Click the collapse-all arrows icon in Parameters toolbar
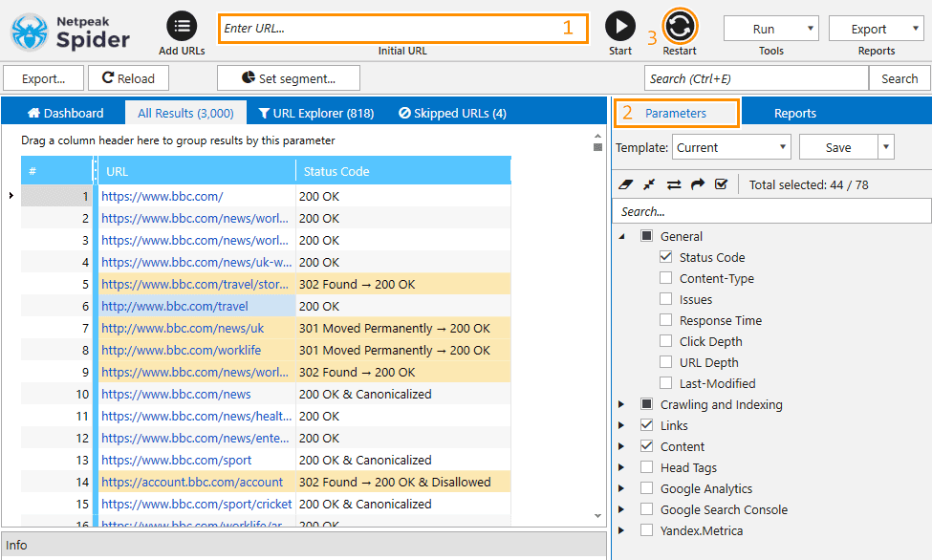The image size is (932, 560). pyautogui.click(x=649, y=184)
